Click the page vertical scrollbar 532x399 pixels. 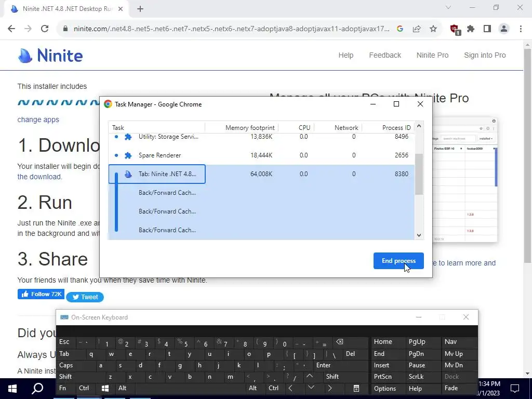(527, 156)
